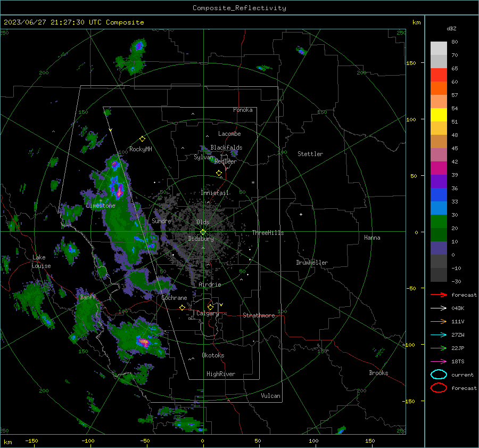Click the orange 60-57 dBZ color swatch
Screen dimensions: 479x448
pyautogui.click(x=439, y=88)
